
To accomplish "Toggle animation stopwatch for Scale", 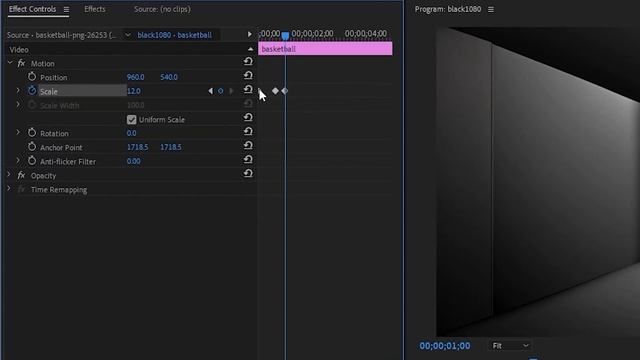I will click(x=32, y=91).
